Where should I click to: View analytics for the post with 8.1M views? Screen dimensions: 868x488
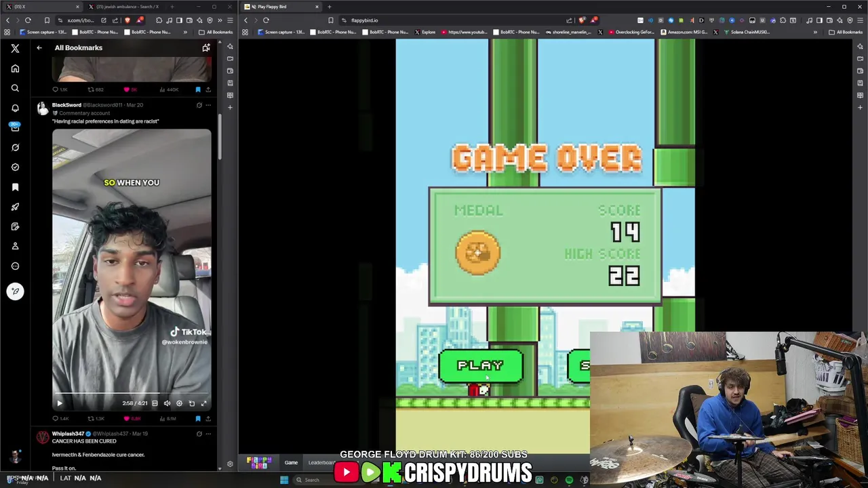(169, 418)
